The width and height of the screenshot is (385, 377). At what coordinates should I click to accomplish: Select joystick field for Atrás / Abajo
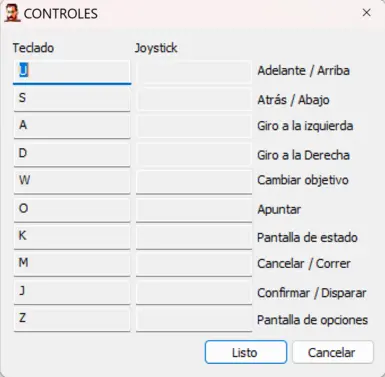194,99
